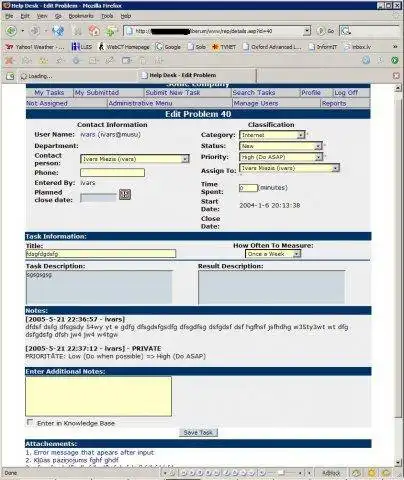Click the Result Description text area
This screenshot has width=404, height=480.
272,287
